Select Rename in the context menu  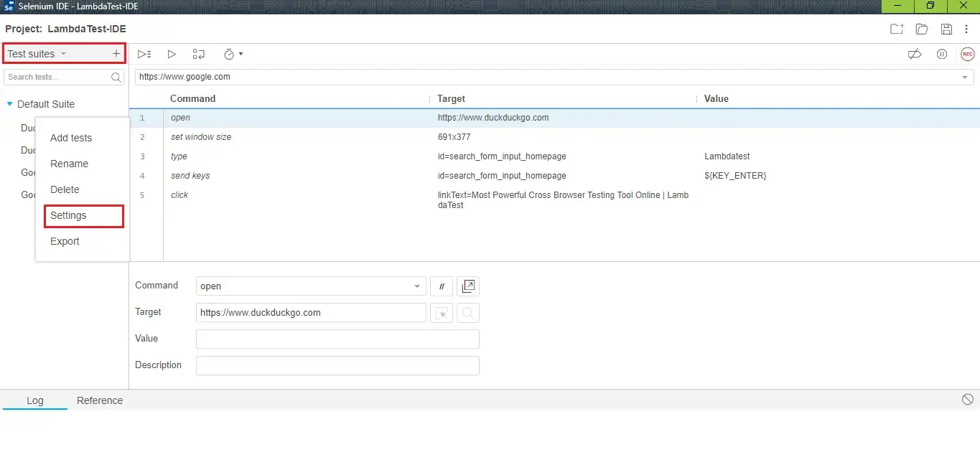point(69,164)
